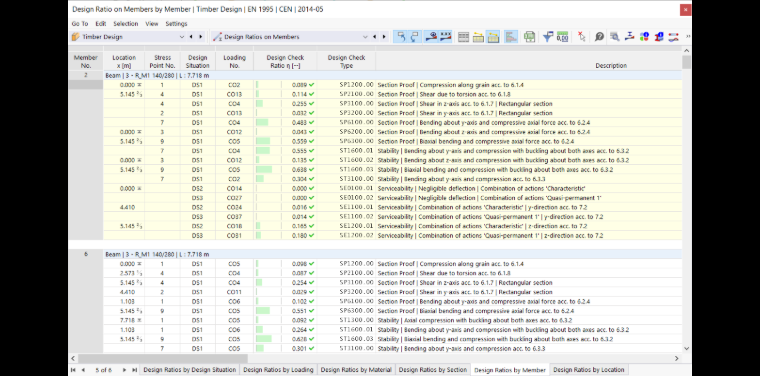Click the info badge with green and red icon

pos(644,37)
